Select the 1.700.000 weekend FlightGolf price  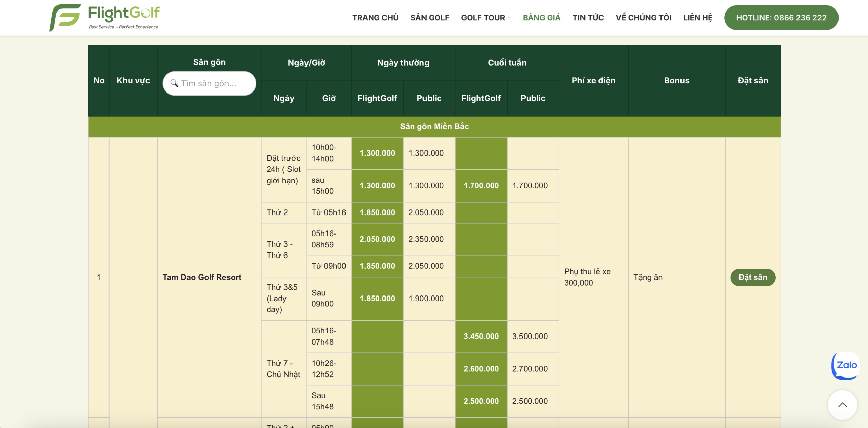coord(481,186)
